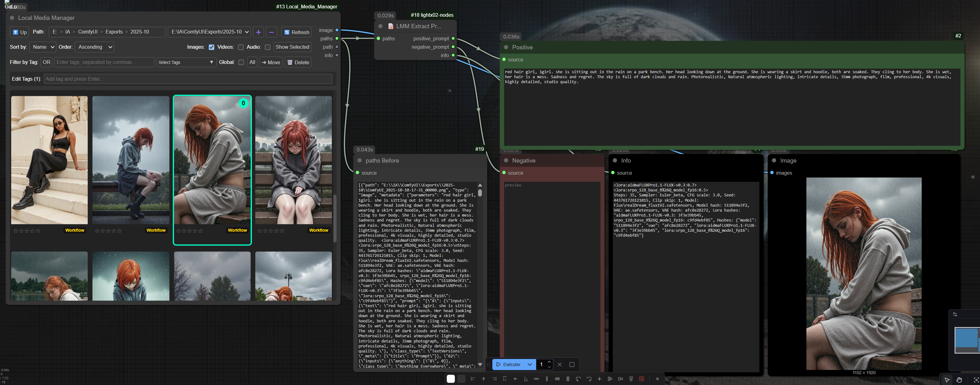Image resolution: width=980 pixels, height=385 pixels.
Task: Click the E: drive breadcrumb in Path
Action: [55, 32]
